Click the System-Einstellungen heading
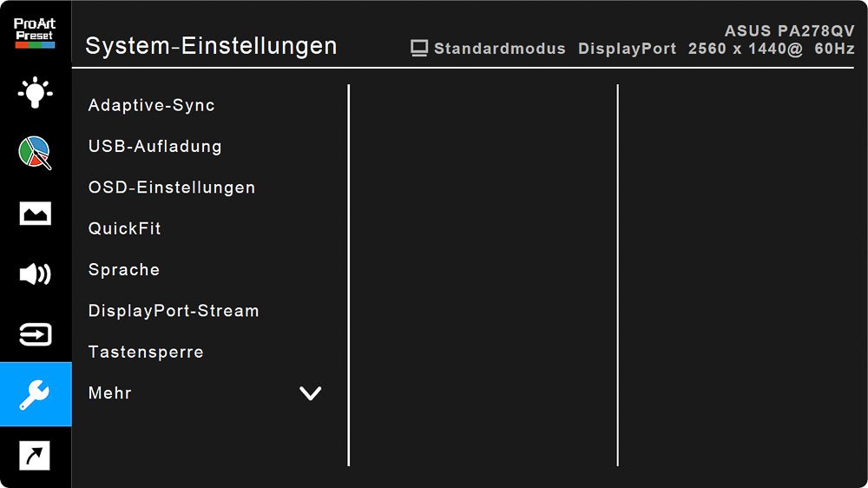 (211, 45)
